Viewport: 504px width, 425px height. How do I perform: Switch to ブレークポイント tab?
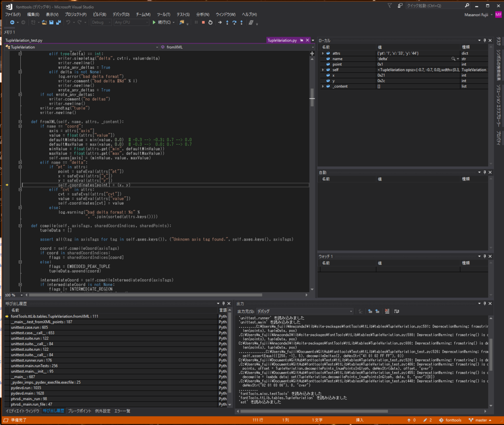(79, 411)
